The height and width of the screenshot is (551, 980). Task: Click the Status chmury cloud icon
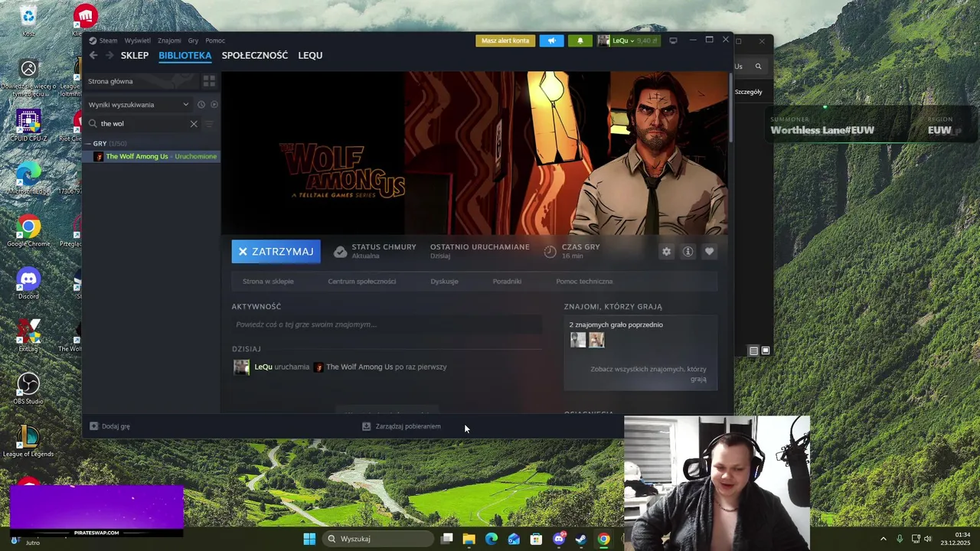coord(340,252)
